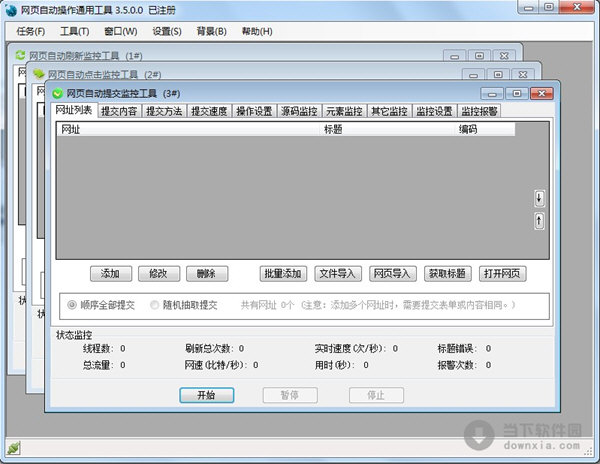Close the 网页自动刷新监控工具 (1#) window
Screen dimensions: 600x464
coord(504,56)
